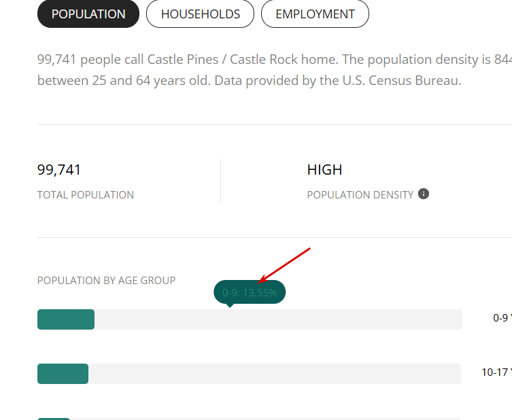Click the POPULATION BY AGE GROUP heading
This screenshot has width=512, height=420.
pos(107,280)
